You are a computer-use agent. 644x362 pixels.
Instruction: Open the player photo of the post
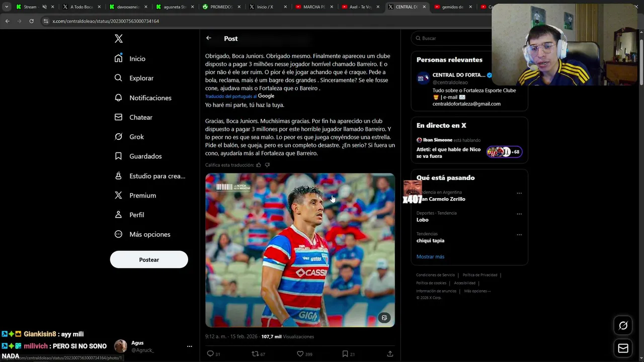point(300,250)
